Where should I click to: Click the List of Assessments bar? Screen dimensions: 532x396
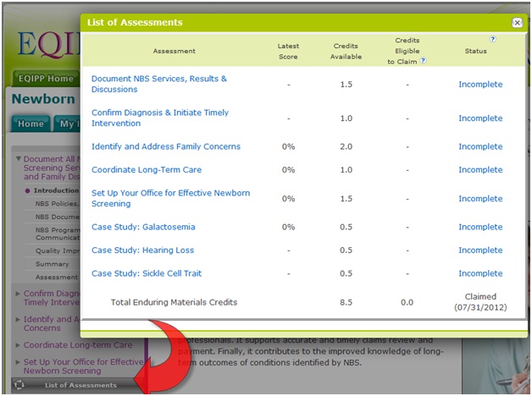coord(80,385)
